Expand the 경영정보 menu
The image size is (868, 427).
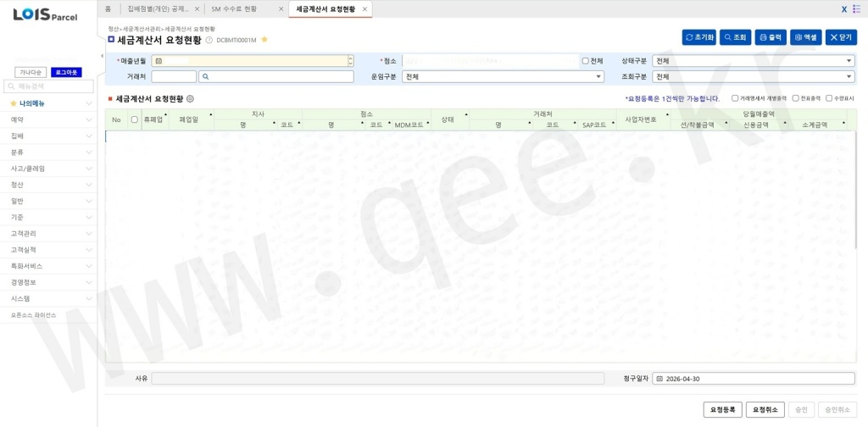48,282
